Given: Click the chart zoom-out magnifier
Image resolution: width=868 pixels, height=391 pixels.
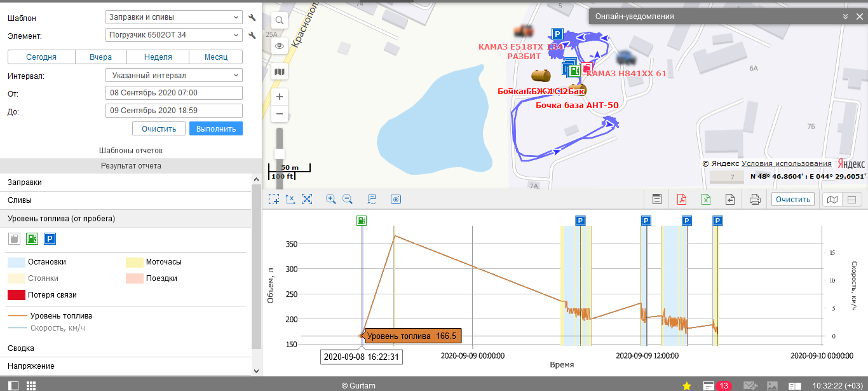Looking at the screenshot, I should (348, 199).
